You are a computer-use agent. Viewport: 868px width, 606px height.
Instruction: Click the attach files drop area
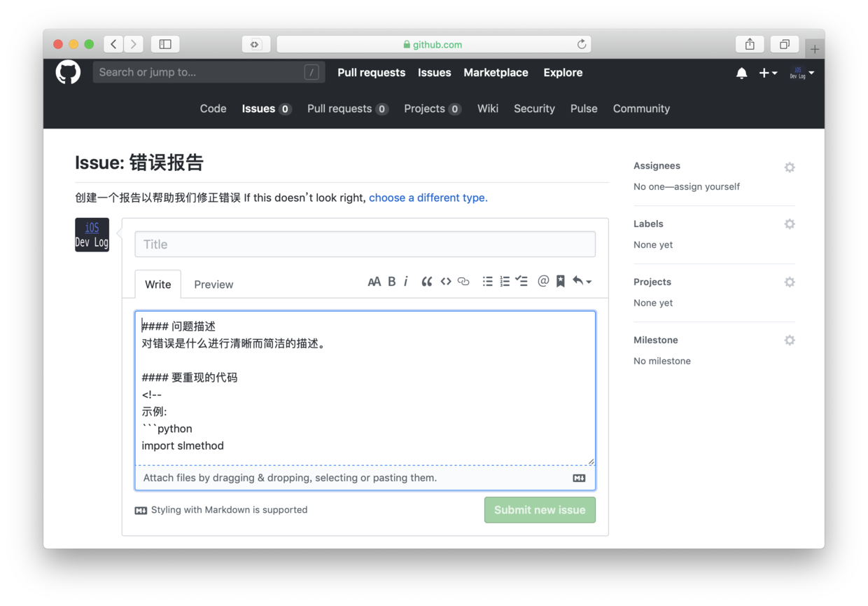click(x=365, y=478)
